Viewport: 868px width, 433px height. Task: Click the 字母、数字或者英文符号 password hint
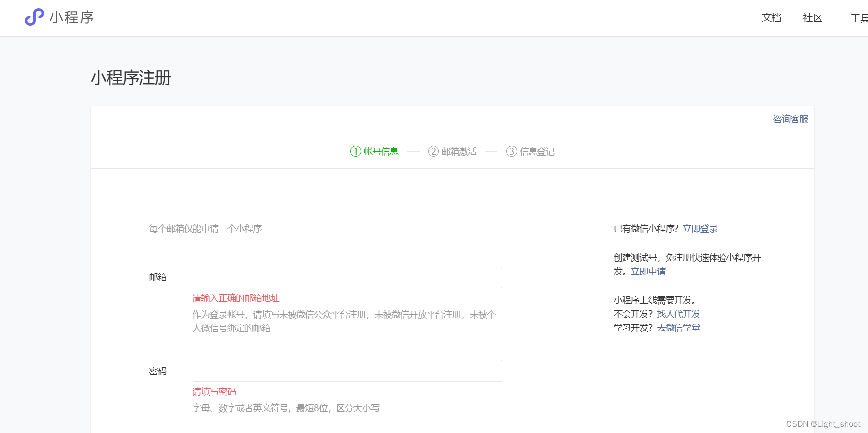pos(286,408)
